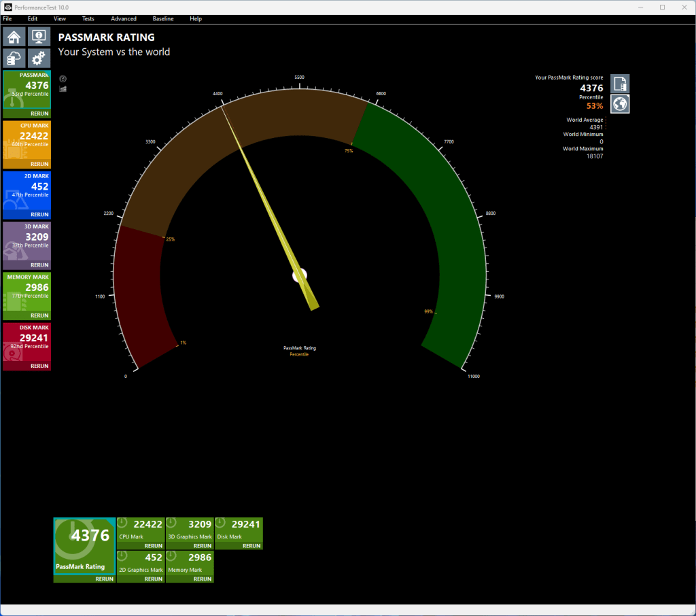696x616 pixels.
Task: Click RERUN under bottom 3D Graphics Mark tile
Action: [x=202, y=546]
